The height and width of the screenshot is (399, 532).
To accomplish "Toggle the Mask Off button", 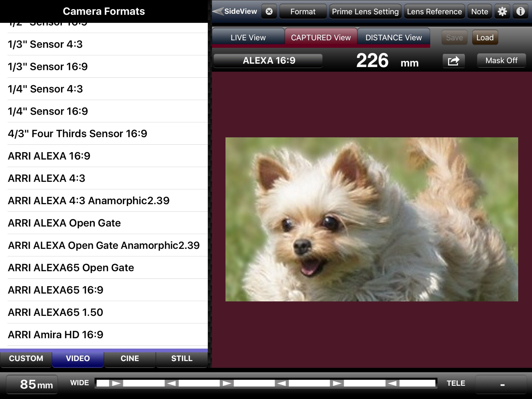I will [501, 60].
